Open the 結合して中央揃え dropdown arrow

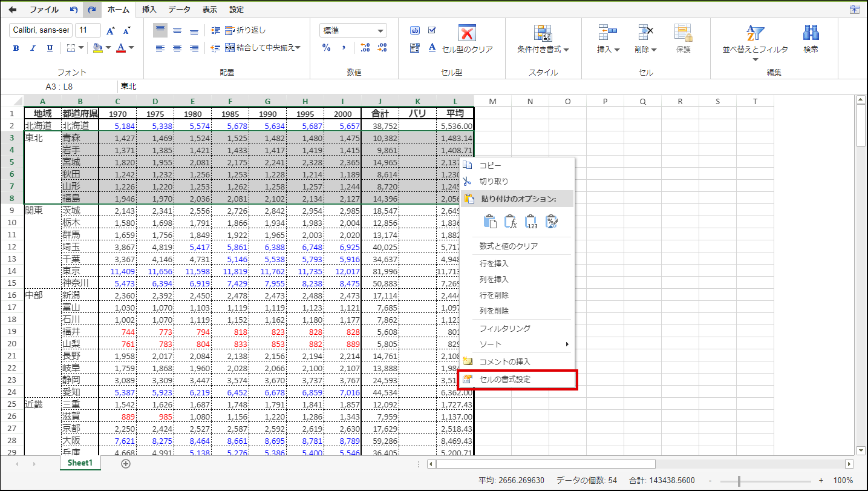click(298, 48)
